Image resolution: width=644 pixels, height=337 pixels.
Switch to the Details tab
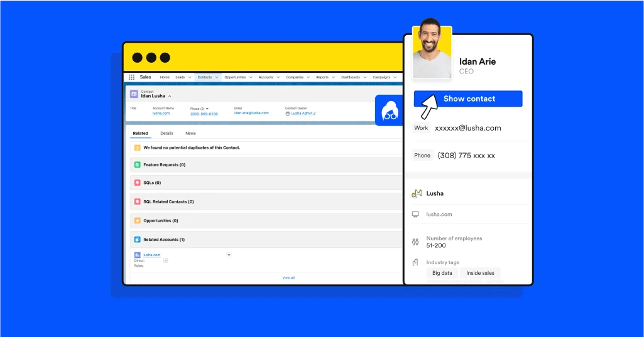tap(166, 134)
